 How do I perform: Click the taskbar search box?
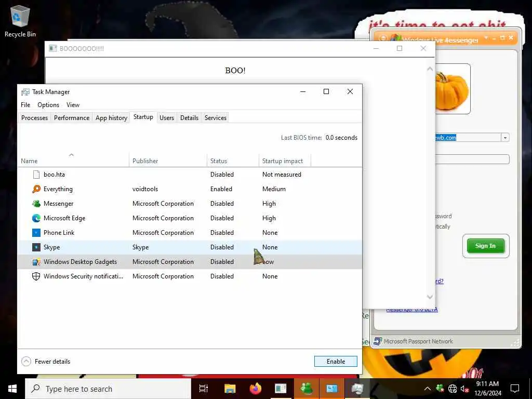click(108, 389)
